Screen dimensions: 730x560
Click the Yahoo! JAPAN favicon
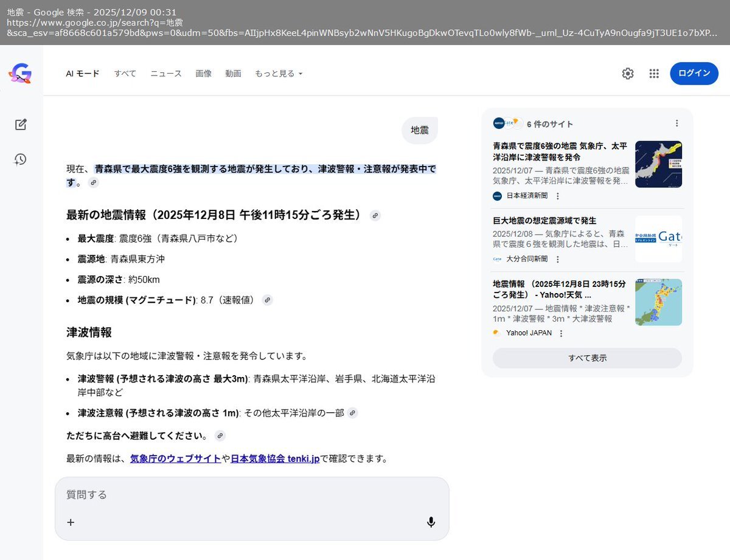click(x=495, y=333)
